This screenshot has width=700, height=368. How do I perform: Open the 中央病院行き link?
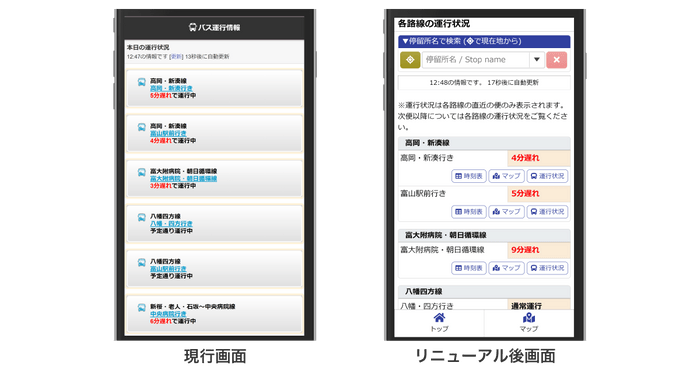168,314
